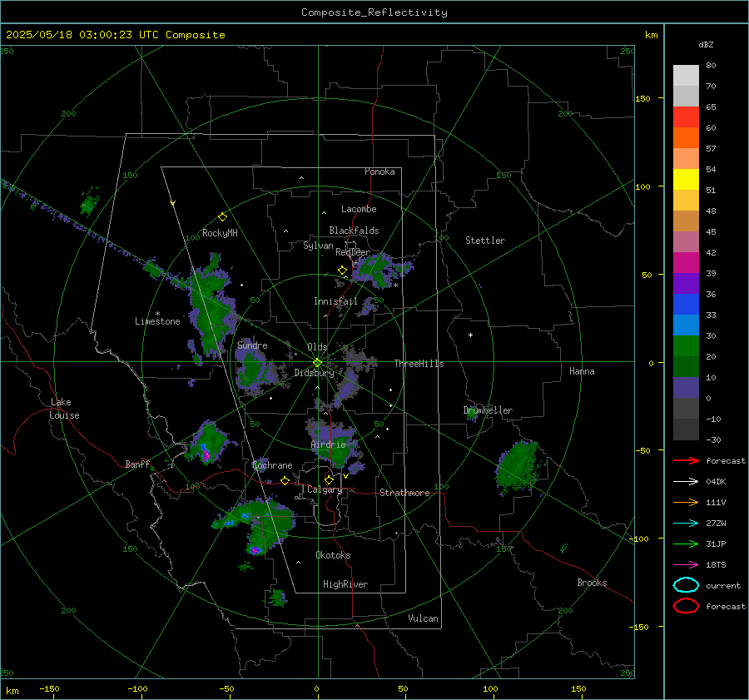Select the Sylvan label
The height and width of the screenshot is (700, 749).
(318, 246)
